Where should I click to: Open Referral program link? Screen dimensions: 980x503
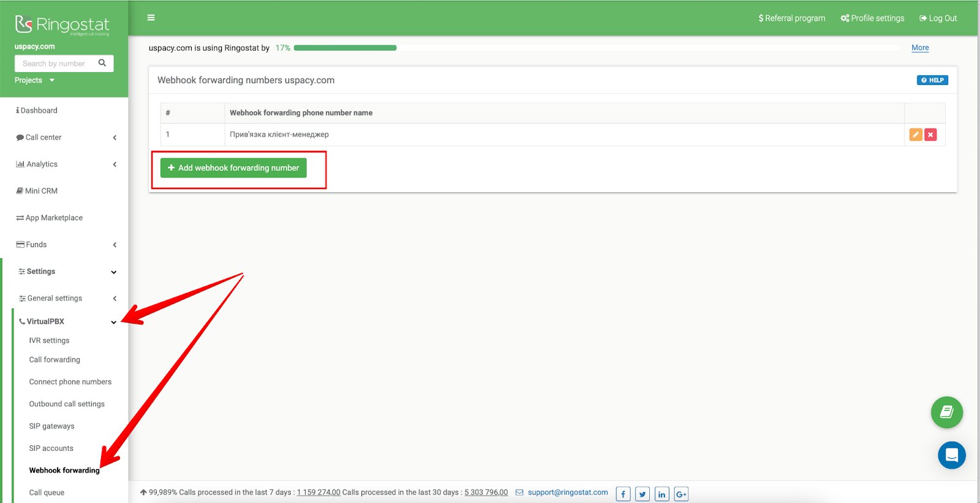792,18
